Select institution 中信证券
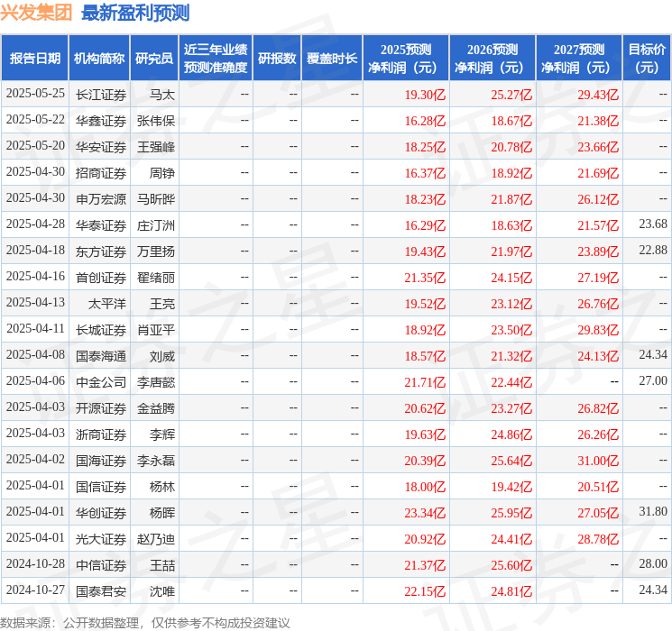This screenshot has width=672, height=631. (101, 565)
